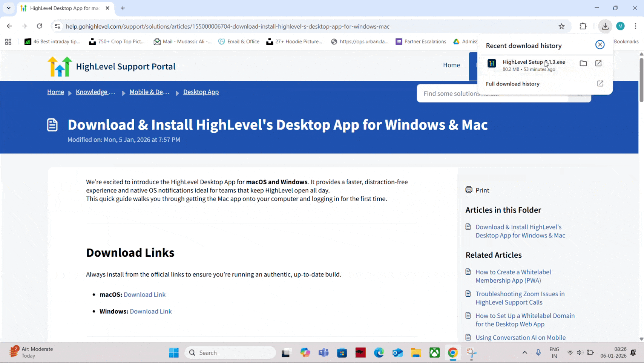
Task: Open 'https://ops.urbancla...' bookmark
Action: (x=360, y=41)
